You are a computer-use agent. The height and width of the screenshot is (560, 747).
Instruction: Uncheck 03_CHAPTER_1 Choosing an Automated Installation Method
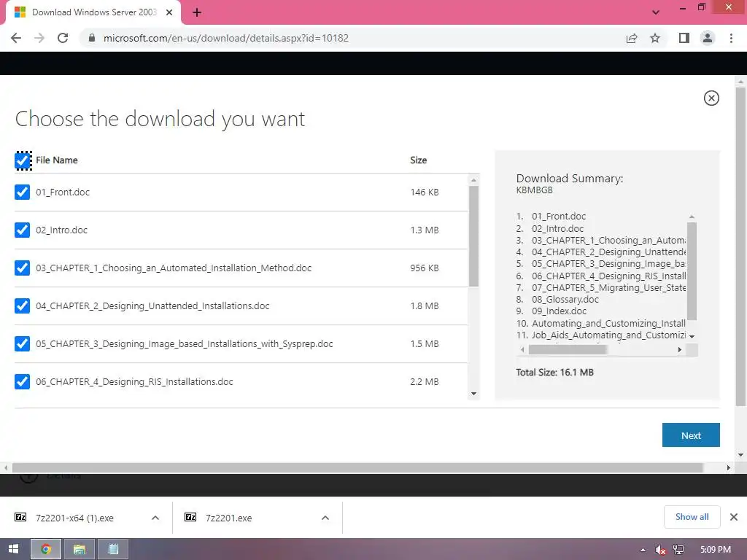point(22,268)
